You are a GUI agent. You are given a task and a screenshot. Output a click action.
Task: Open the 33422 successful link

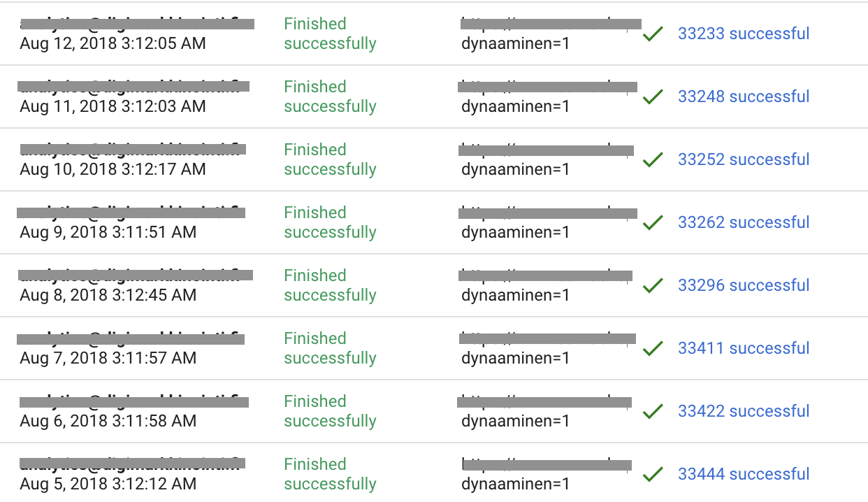point(744,411)
